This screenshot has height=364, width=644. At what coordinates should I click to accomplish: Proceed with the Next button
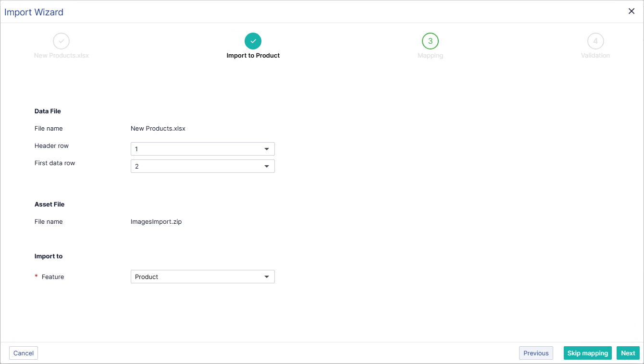click(x=628, y=353)
